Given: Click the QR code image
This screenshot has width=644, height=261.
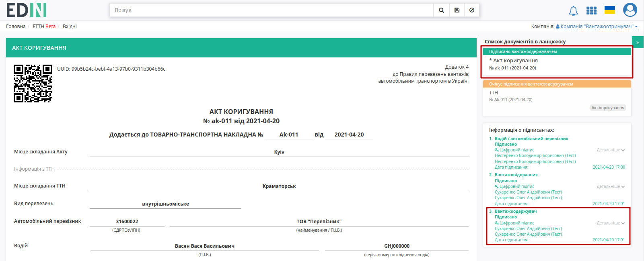Looking at the screenshot, I should click(33, 84).
